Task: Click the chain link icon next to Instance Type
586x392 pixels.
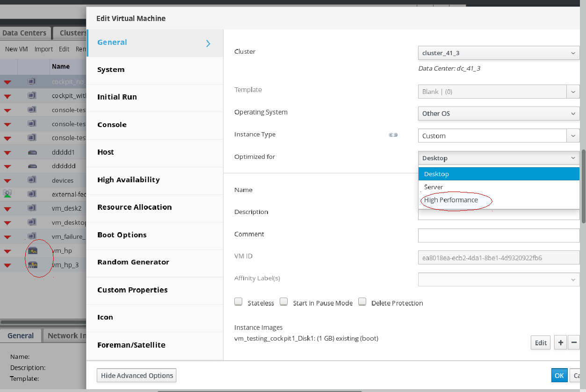Action: (x=393, y=135)
